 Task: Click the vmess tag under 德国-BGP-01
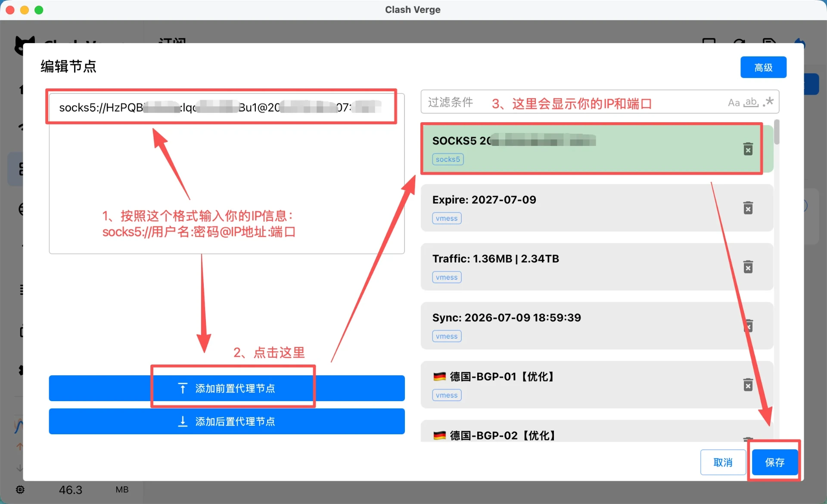point(447,395)
